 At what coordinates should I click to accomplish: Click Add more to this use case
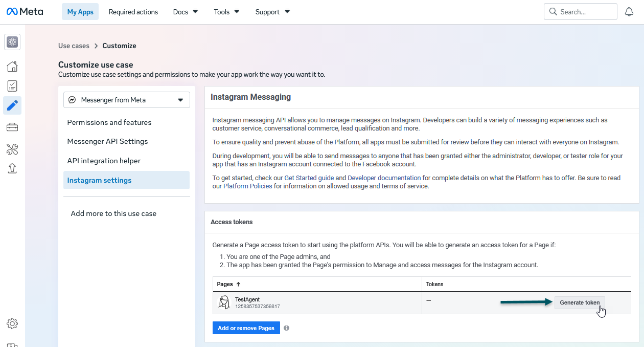click(113, 213)
